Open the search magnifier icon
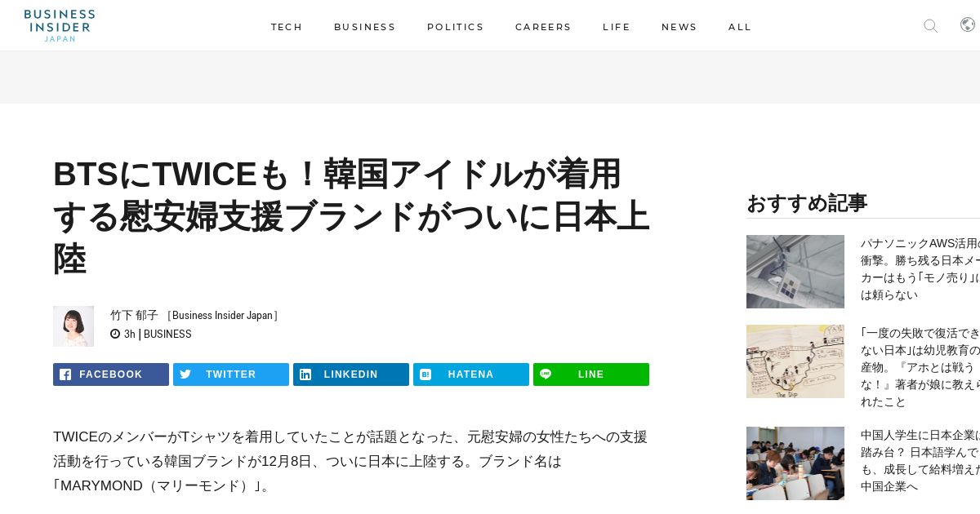This screenshot has width=980, height=514. pos(930,26)
